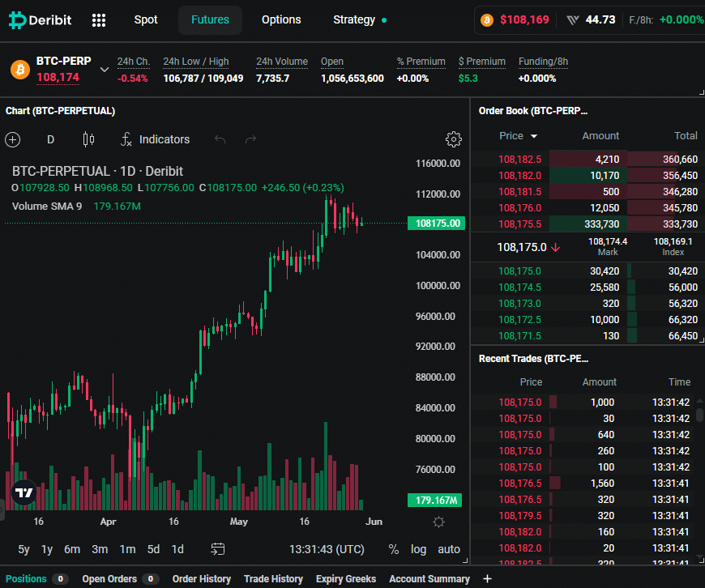
Task: Toggle percent scale on chart
Action: (x=393, y=549)
